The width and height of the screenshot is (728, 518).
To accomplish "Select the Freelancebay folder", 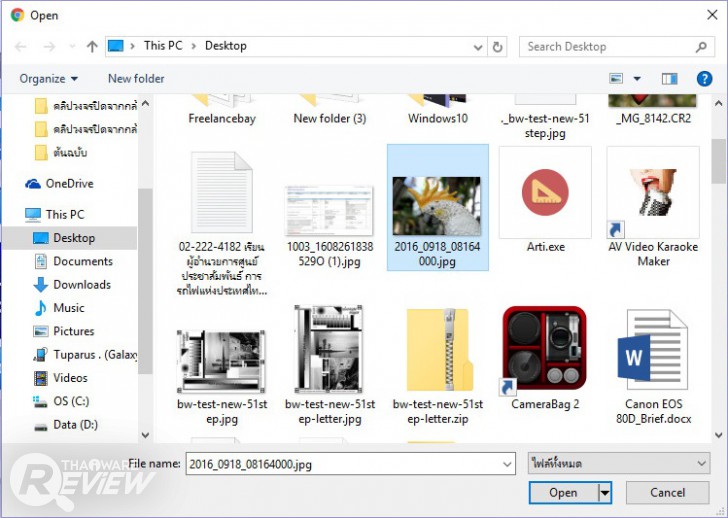I will pos(222,110).
